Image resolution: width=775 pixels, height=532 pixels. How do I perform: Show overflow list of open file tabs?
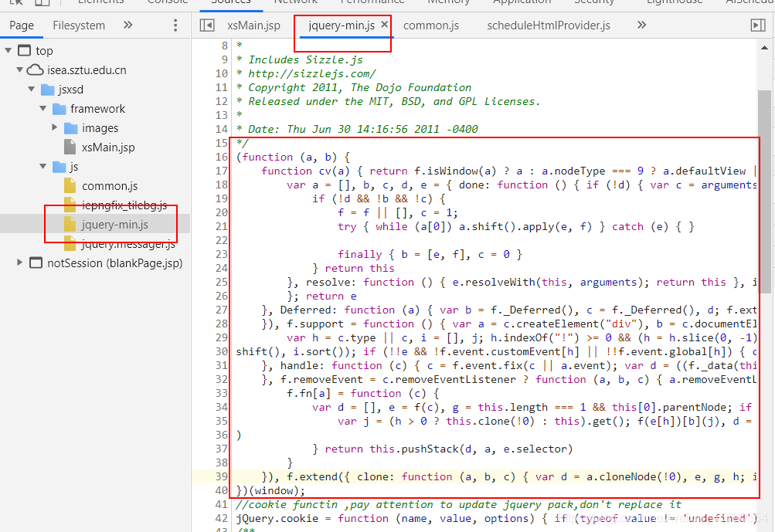click(641, 25)
